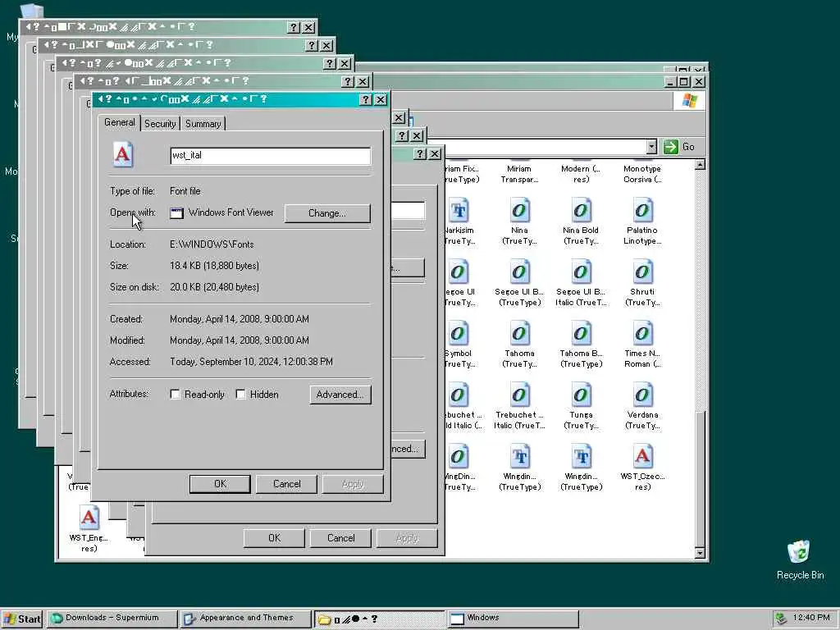
Task: Click OK in the background properties dialog
Action: 274,538
